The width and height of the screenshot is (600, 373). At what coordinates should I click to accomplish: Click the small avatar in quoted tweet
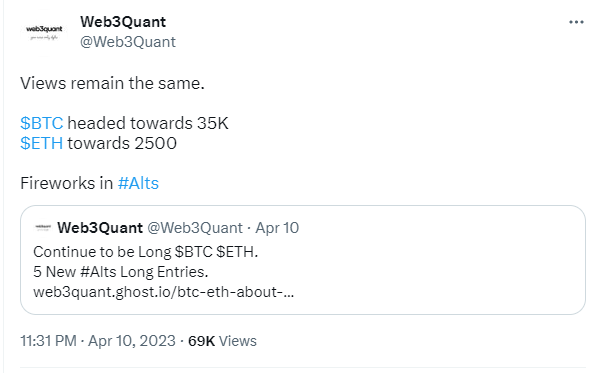(x=43, y=228)
